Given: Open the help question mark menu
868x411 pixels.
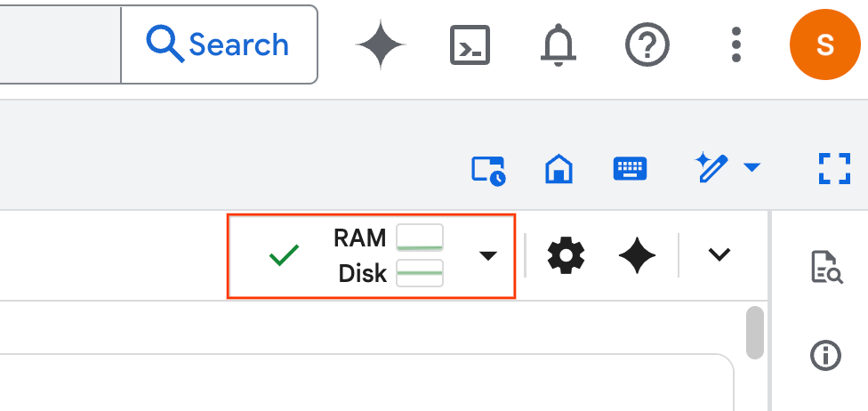Looking at the screenshot, I should coord(647,44).
